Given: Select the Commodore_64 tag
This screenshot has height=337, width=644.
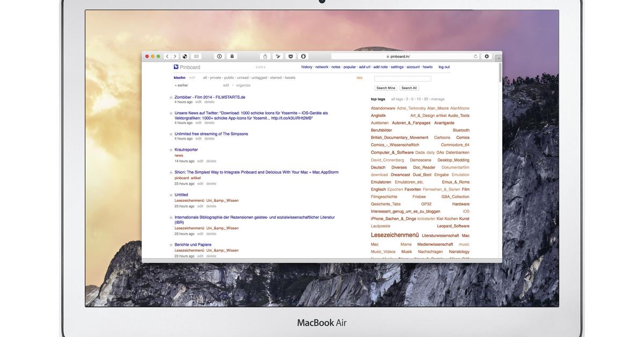Looking at the screenshot, I should click(455, 145).
